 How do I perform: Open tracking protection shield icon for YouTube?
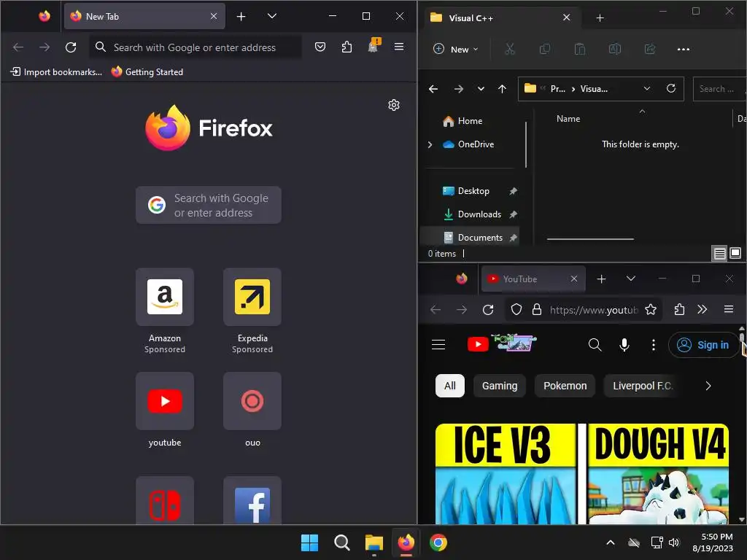pyautogui.click(x=516, y=309)
